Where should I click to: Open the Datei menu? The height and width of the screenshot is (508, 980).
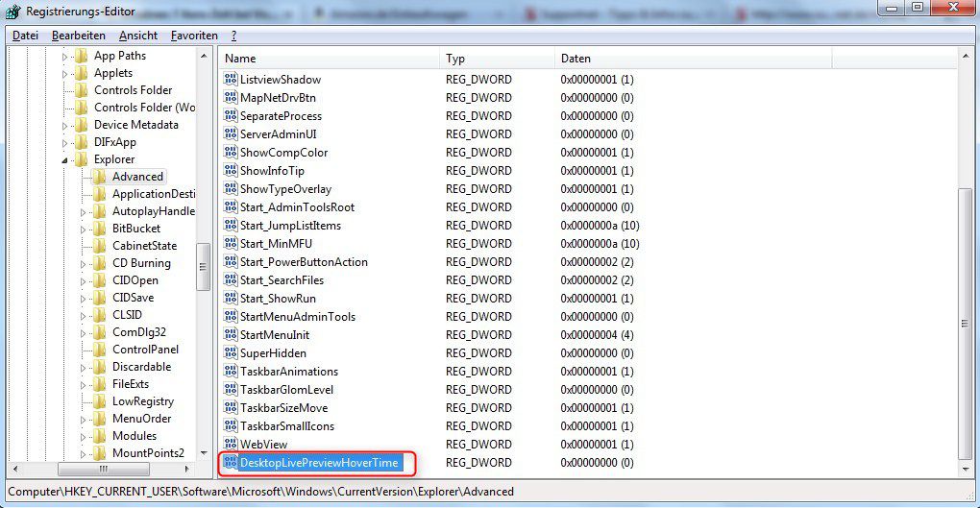pos(25,36)
